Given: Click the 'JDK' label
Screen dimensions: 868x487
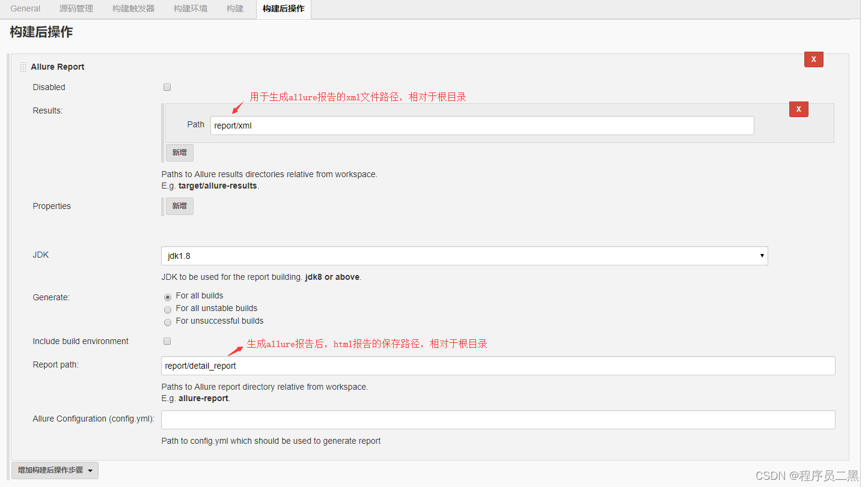Looking at the screenshot, I should (x=41, y=255).
